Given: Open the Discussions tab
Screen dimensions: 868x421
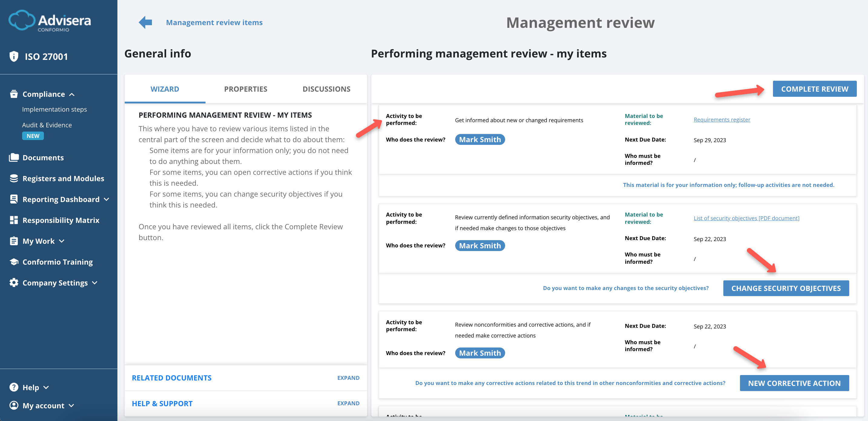Looking at the screenshot, I should click(x=327, y=89).
